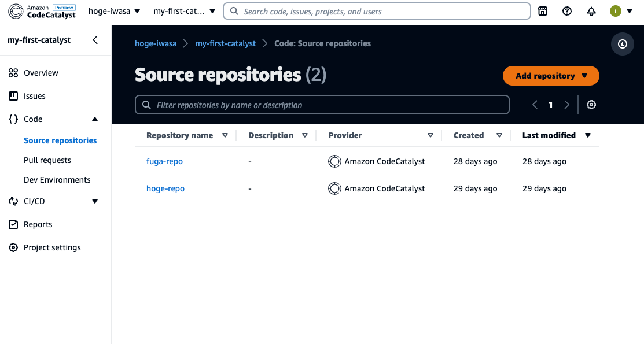Collapse the sidebar with the left chevron
Viewport: 644px width, 344px height.
(95, 40)
